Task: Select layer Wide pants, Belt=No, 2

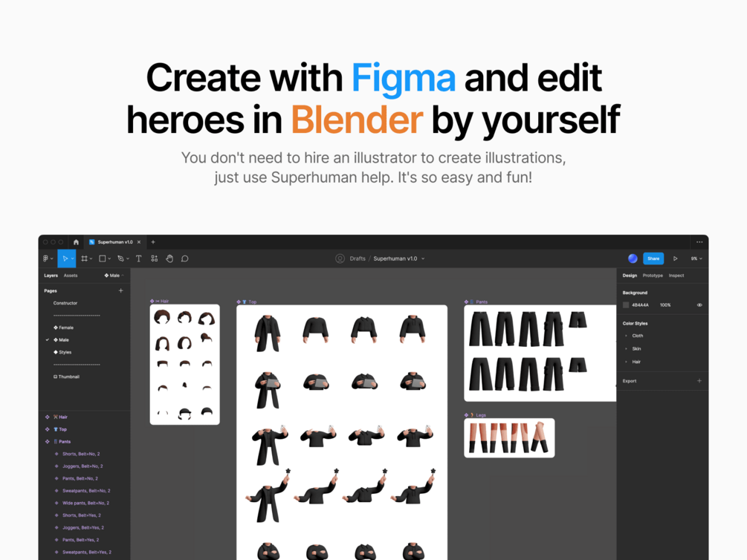Action: [x=85, y=503]
